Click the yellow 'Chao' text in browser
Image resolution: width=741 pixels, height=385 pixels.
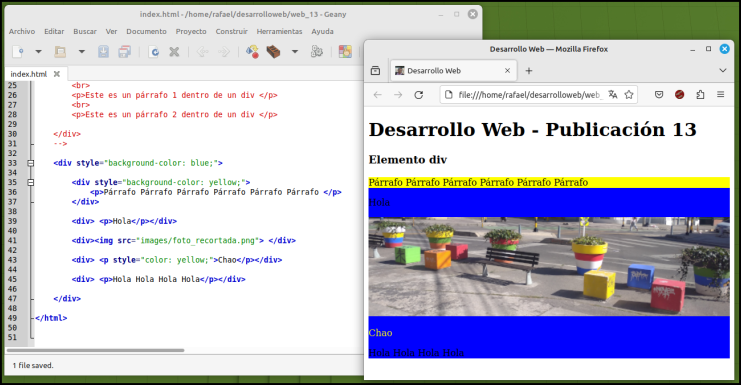(x=380, y=333)
